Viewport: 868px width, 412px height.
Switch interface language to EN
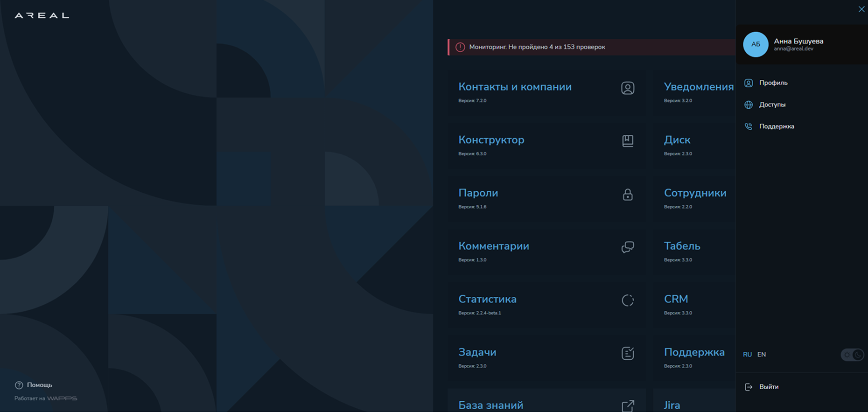(x=762, y=355)
